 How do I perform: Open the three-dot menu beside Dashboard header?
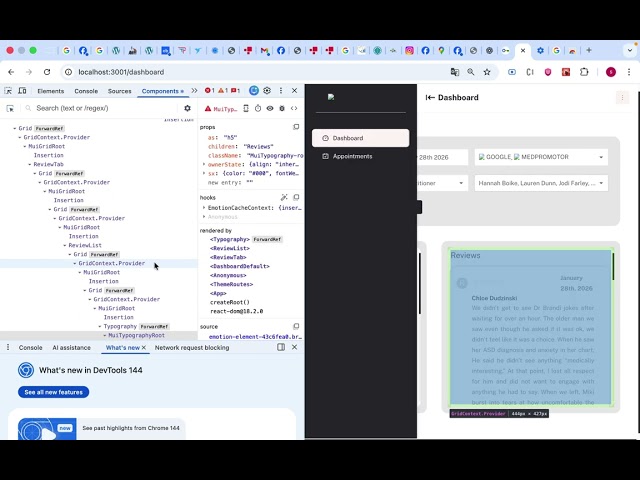click(x=622, y=97)
